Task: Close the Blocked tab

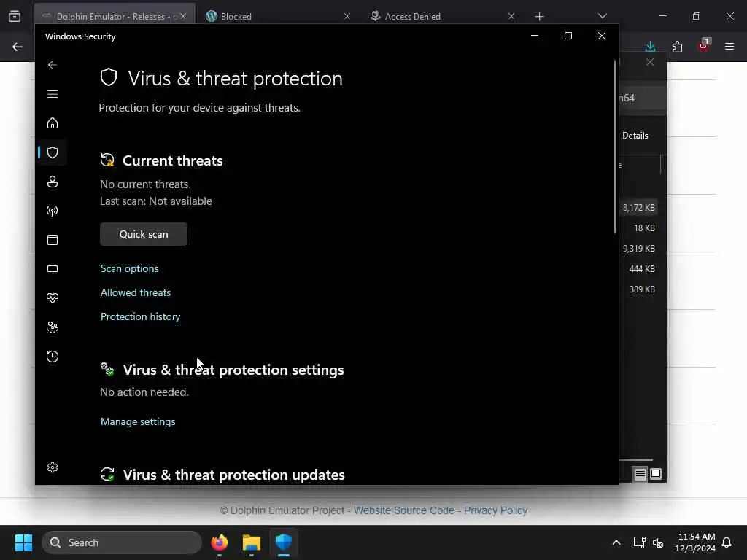Action: [347, 16]
